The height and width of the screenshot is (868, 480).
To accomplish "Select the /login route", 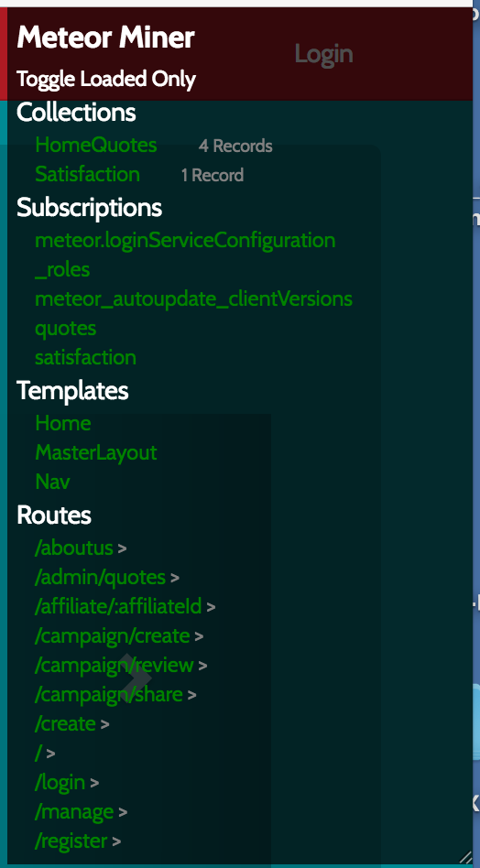I will 60,783.
